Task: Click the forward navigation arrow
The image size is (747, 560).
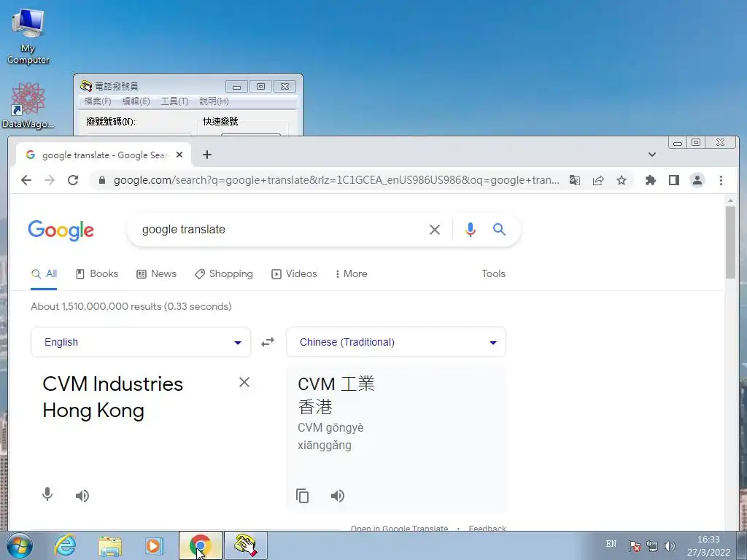Action: click(50, 180)
